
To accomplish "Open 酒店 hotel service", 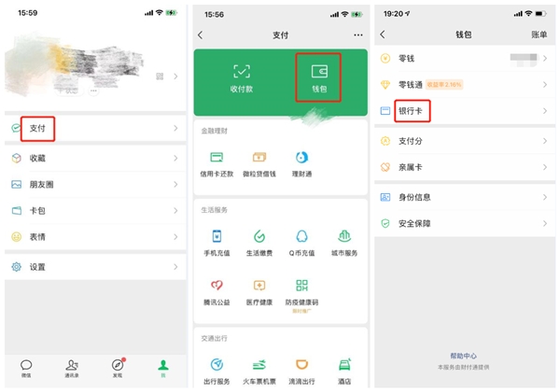I will click(344, 371).
